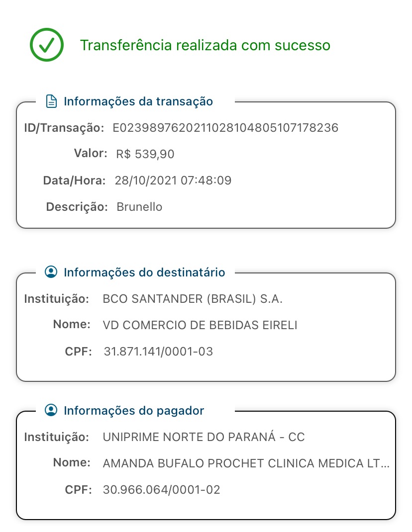This screenshot has height=532, width=412.
Task: Click the R$ 539,90 amount value
Action: click(x=145, y=154)
